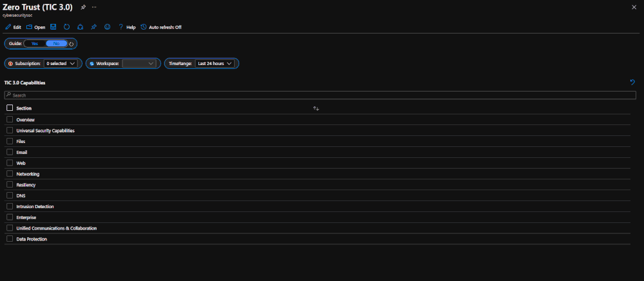Select the Files section text

pyautogui.click(x=21, y=141)
